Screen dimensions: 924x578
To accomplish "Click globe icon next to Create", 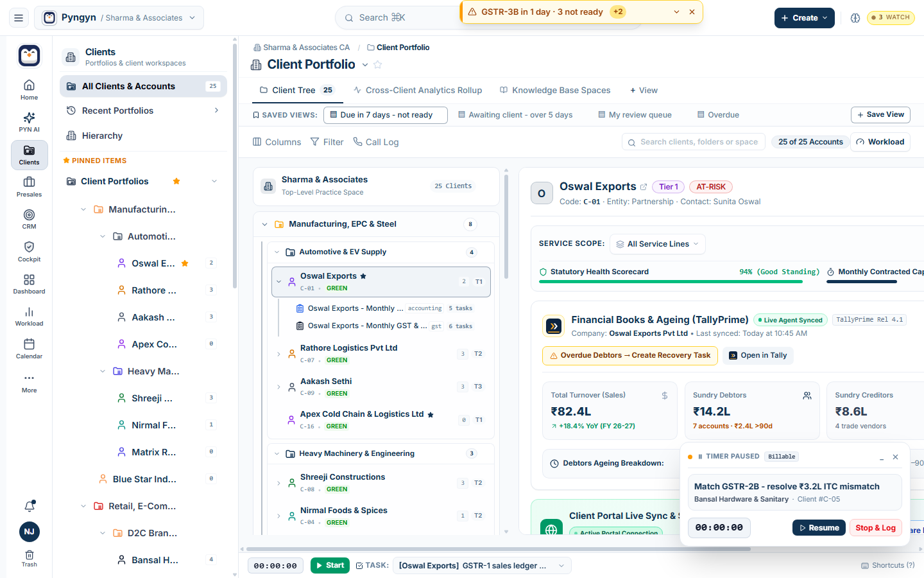I will pyautogui.click(x=855, y=18).
